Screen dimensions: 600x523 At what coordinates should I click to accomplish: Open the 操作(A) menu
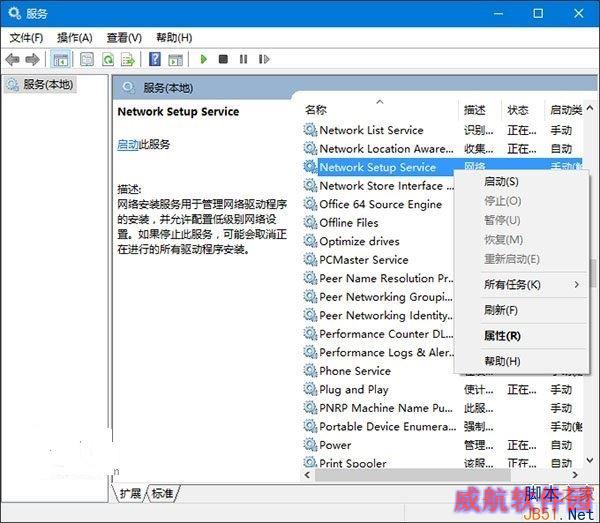[x=75, y=37]
